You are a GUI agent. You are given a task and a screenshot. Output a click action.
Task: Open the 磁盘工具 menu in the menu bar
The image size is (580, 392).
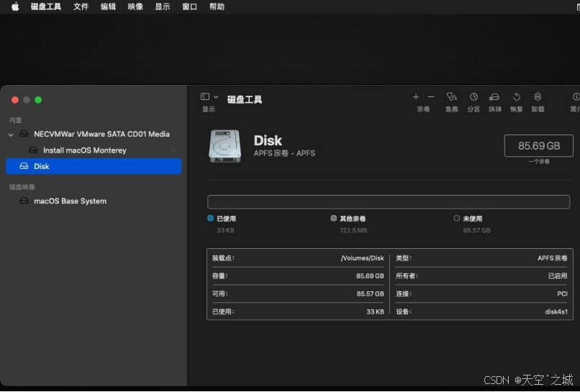pos(46,6)
